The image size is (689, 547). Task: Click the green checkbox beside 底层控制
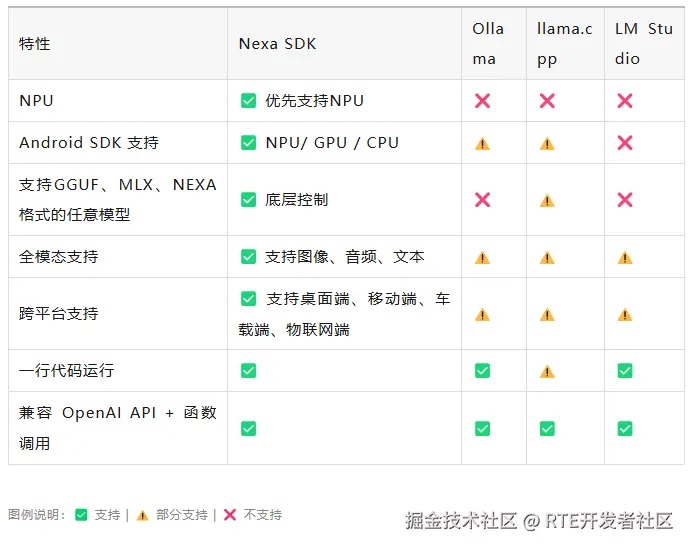click(x=248, y=200)
